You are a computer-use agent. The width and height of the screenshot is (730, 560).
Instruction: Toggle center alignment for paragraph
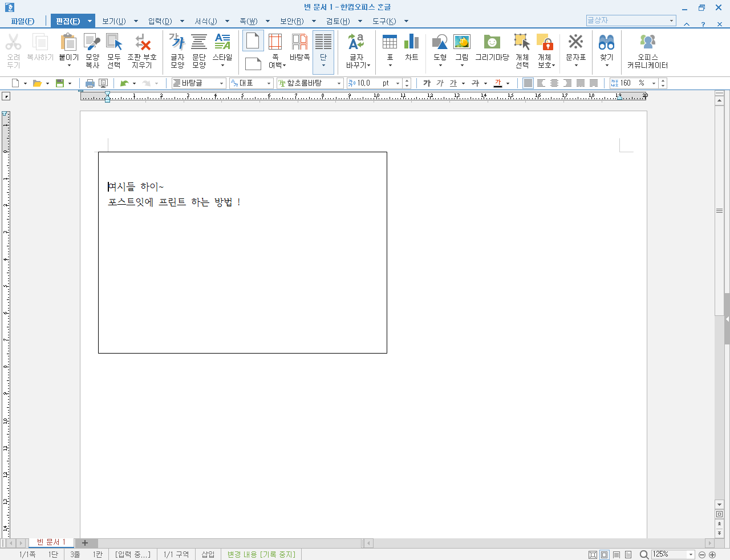(x=554, y=83)
